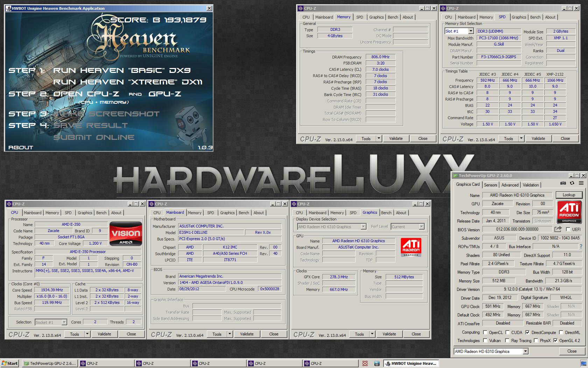This screenshot has width=588, height=368.
Task: Click Tools in the CPU-Z CPU window
Action: tap(75, 334)
